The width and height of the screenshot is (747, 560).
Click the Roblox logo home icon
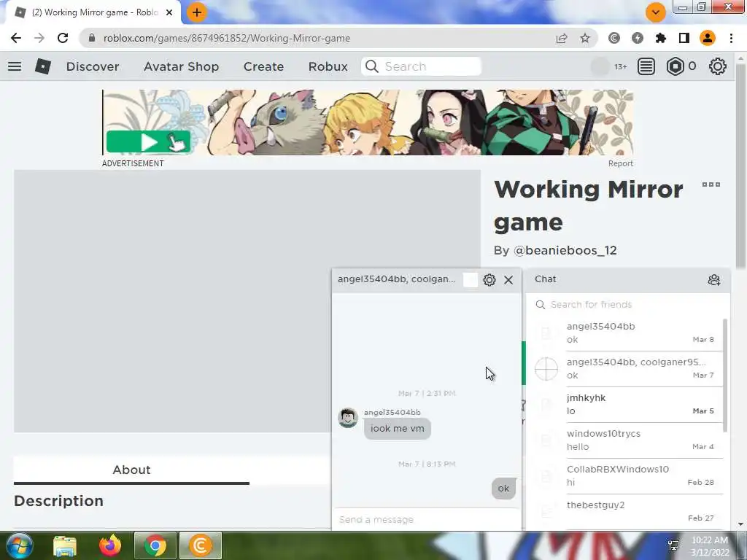(x=43, y=66)
